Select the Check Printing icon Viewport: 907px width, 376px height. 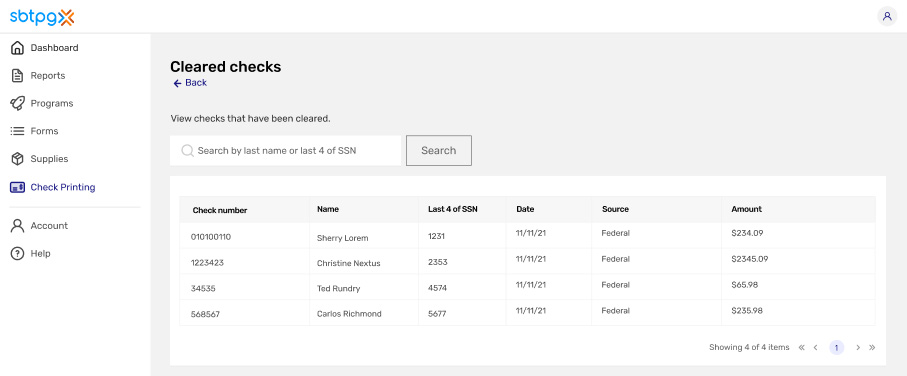(17, 187)
